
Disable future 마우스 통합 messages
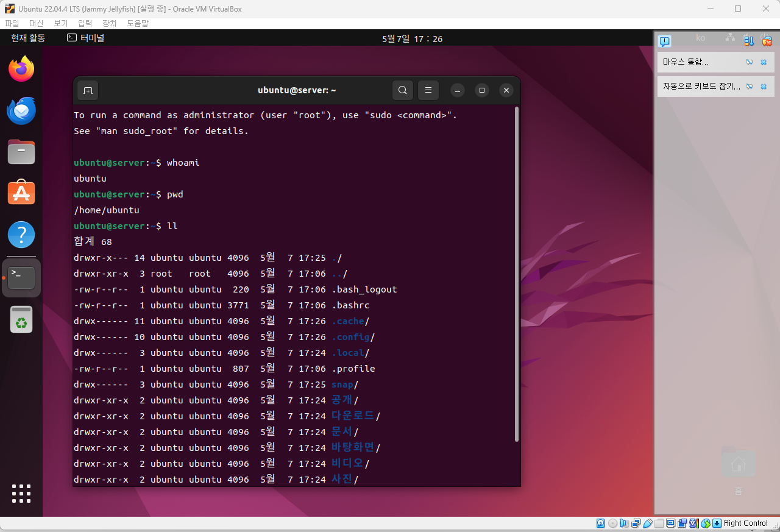coord(750,62)
